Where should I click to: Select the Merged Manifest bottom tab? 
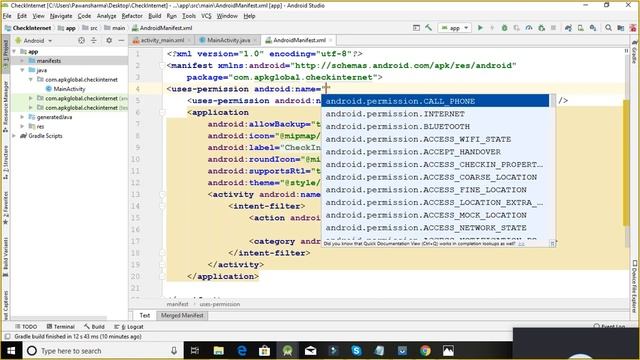pyautogui.click(x=182, y=315)
